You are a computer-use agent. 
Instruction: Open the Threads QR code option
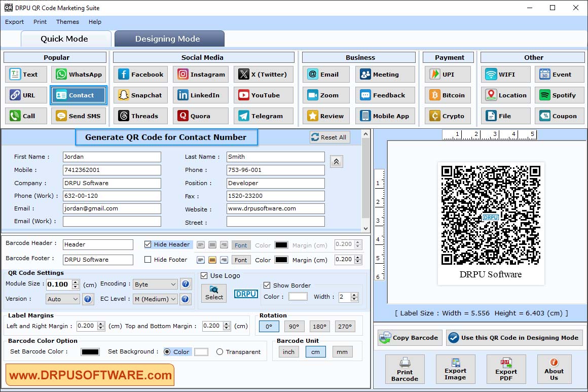coord(140,116)
